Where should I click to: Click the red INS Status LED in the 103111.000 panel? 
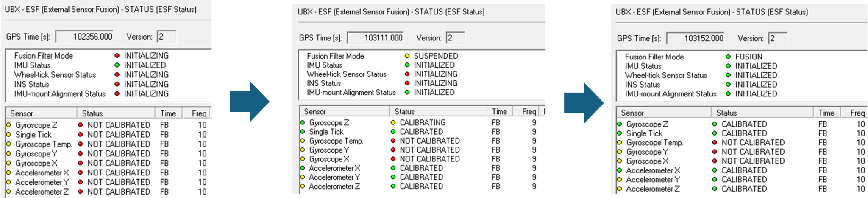407,83
